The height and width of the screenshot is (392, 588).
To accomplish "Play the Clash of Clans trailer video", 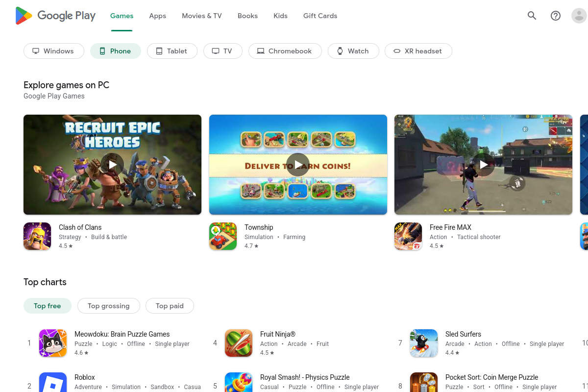I will pos(113,165).
